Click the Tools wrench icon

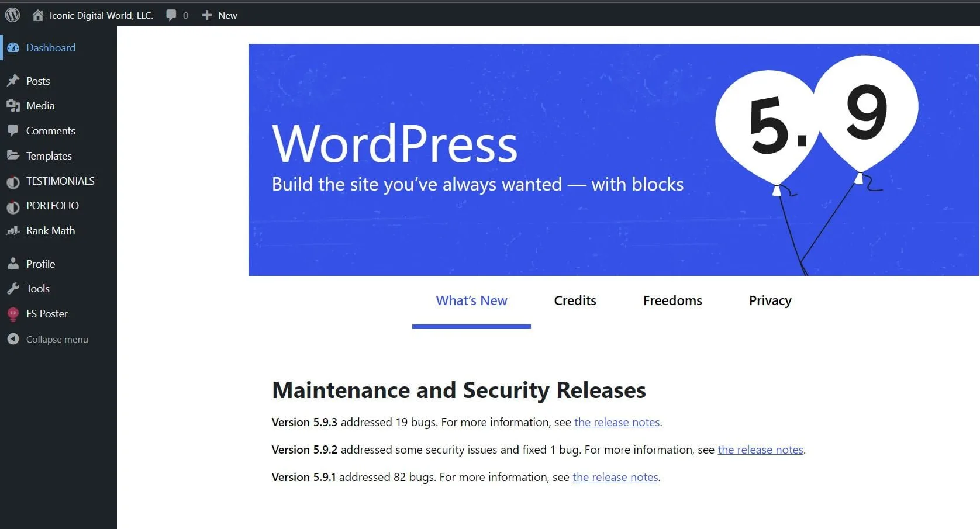click(13, 289)
